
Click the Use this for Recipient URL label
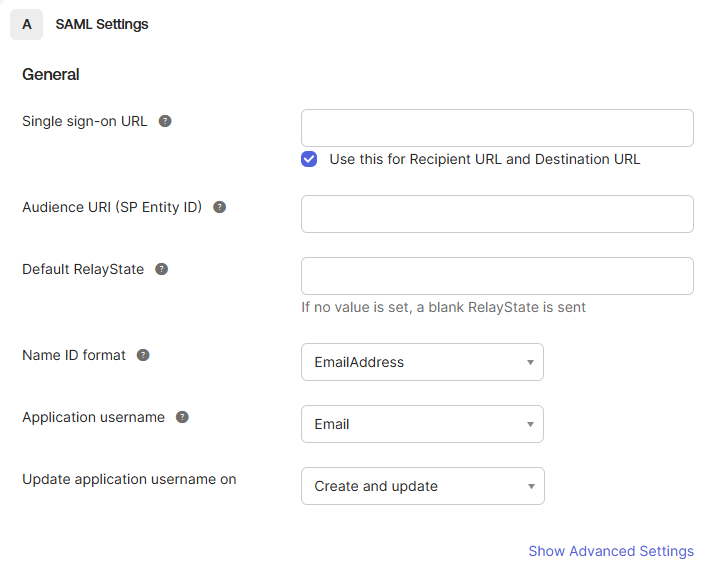click(x=485, y=159)
